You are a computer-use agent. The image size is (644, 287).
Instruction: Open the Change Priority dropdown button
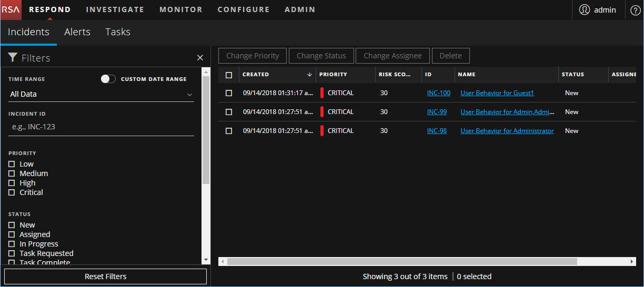(x=253, y=56)
